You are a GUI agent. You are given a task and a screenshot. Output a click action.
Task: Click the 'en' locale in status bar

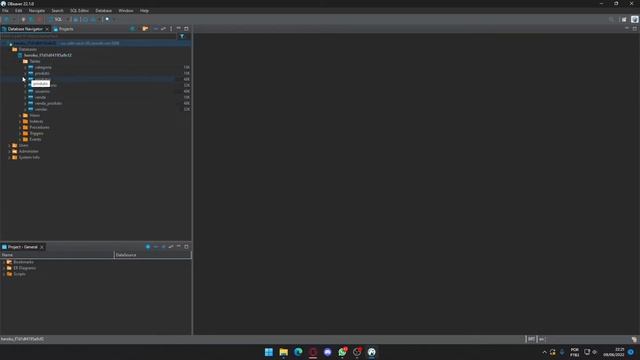pyautogui.click(x=542, y=339)
